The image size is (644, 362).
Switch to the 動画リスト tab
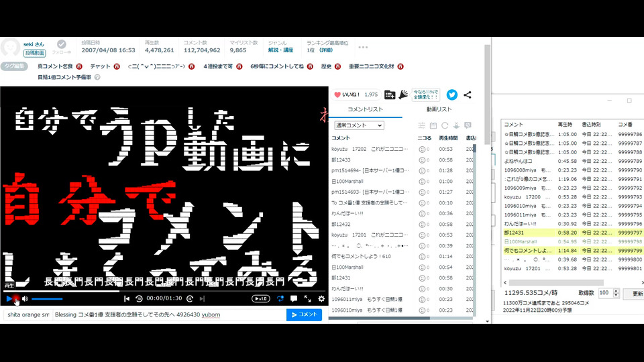click(439, 109)
